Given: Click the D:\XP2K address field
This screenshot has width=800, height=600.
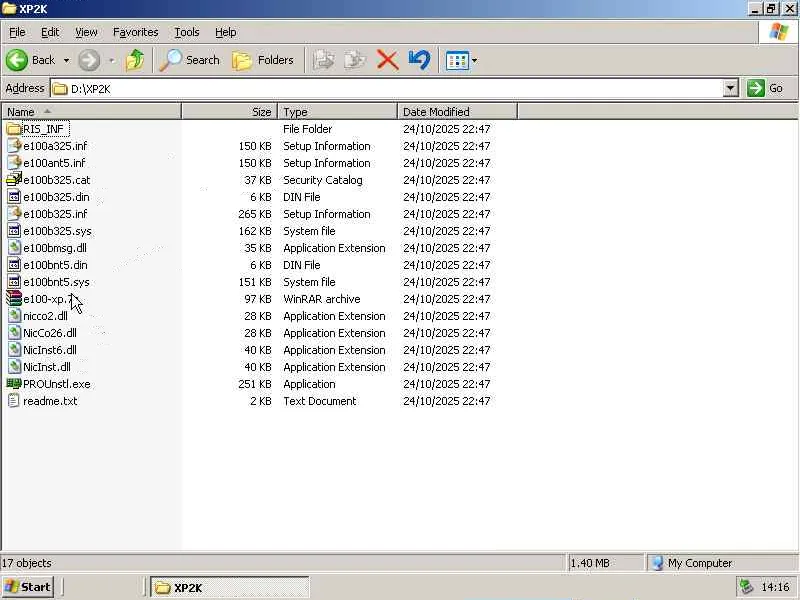Looking at the screenshot, I should pyautogui.click(x=387, y=89).
